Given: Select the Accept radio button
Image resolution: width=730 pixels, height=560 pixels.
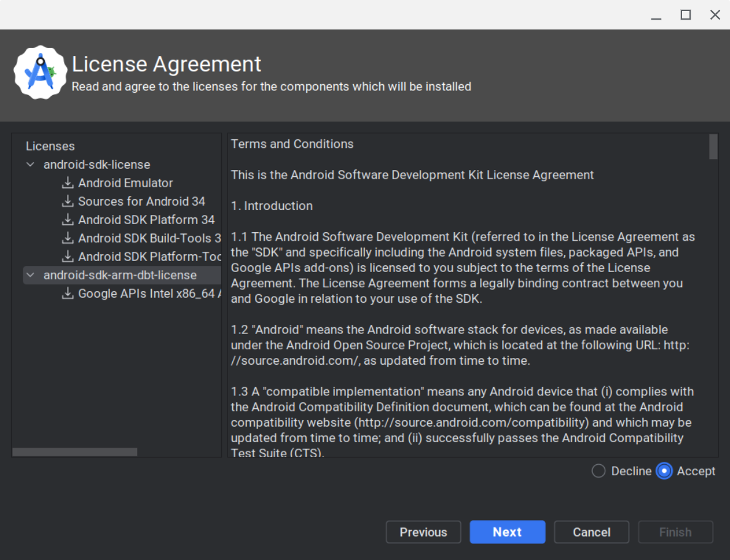Looking at the screenshot, I should point(664,471).
